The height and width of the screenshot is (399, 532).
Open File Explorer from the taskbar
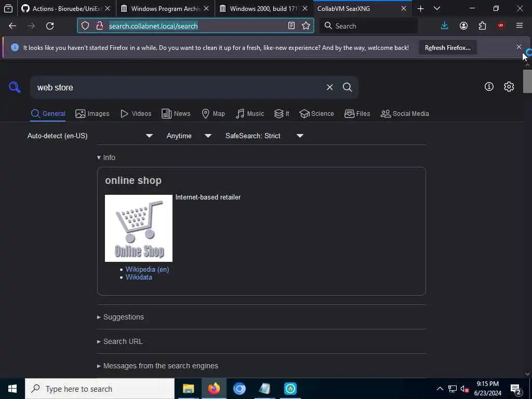coord(188,389)
